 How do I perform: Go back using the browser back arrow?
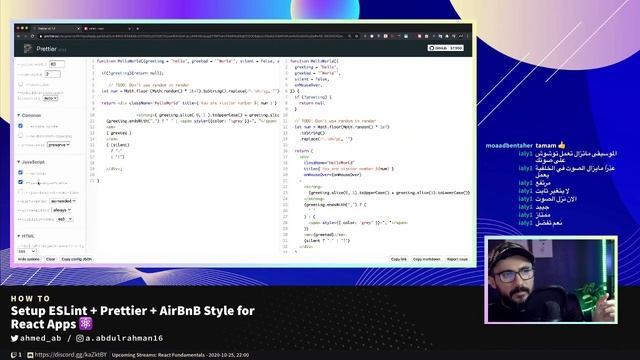point(18,36)
